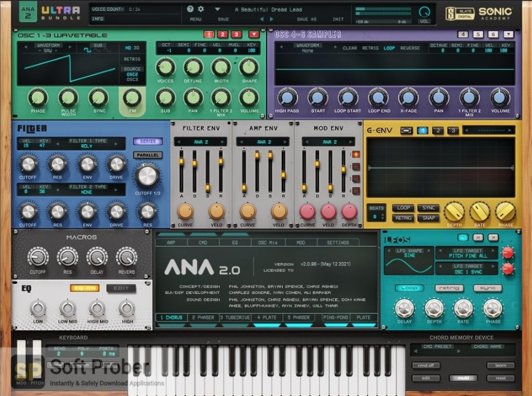
Task: Toggle G-ENV SYNC button
Action: (x=429, y=208)
